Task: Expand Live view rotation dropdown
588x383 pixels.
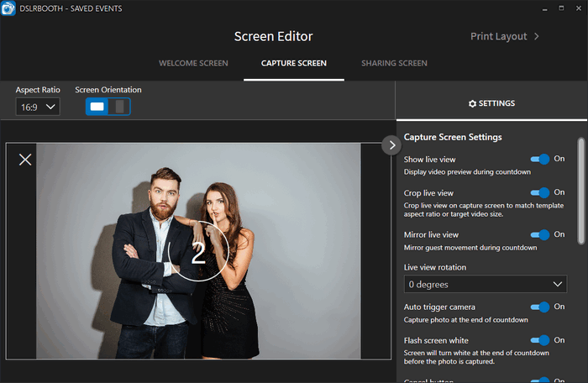Action: (x=485, y=285)
